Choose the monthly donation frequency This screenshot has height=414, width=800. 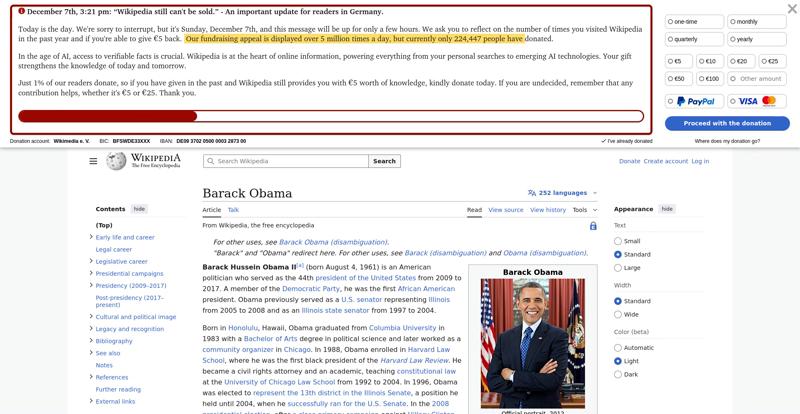click(x=757, y=21)
